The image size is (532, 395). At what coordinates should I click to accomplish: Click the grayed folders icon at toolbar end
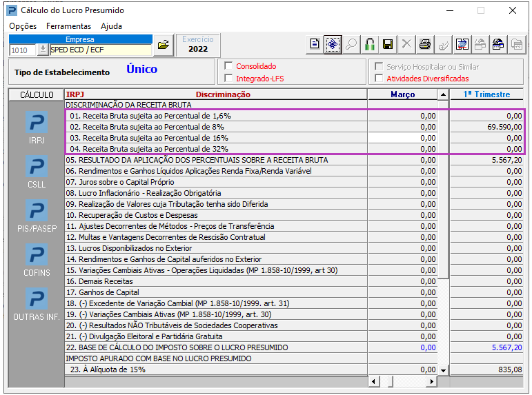point(517,44)
